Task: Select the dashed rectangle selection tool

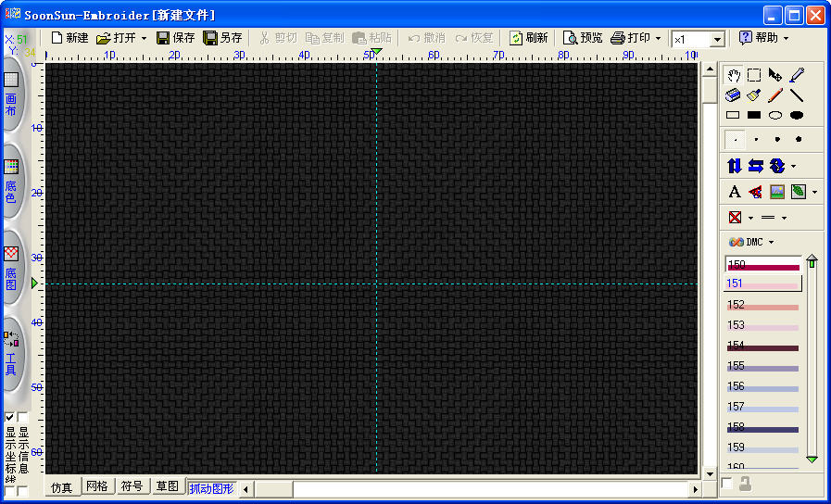Action: click(754, 75)
